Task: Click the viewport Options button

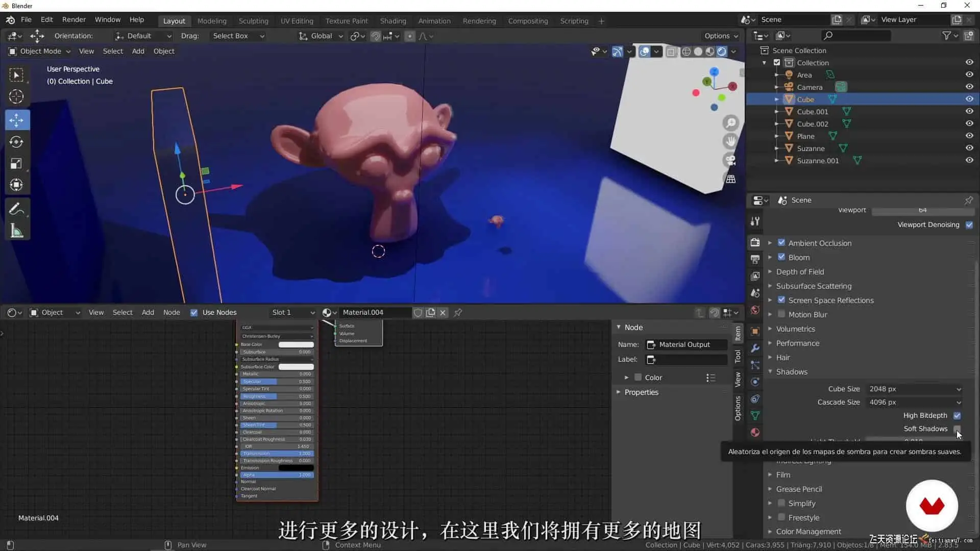Action: 721,36
